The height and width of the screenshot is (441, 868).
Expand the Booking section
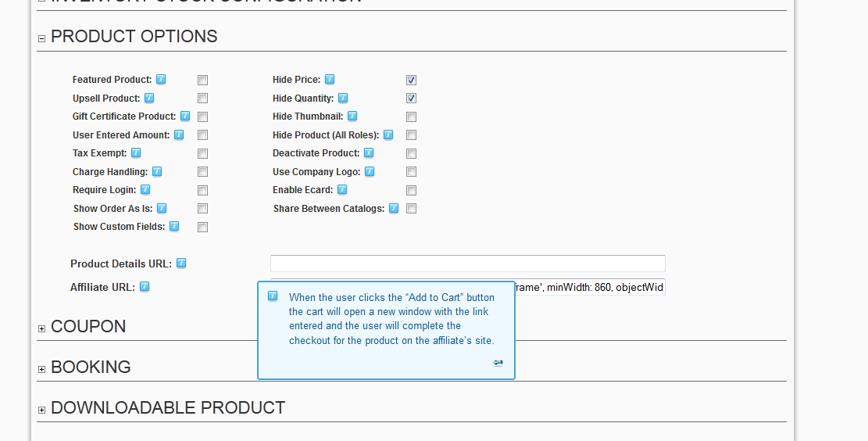(41, 369)
